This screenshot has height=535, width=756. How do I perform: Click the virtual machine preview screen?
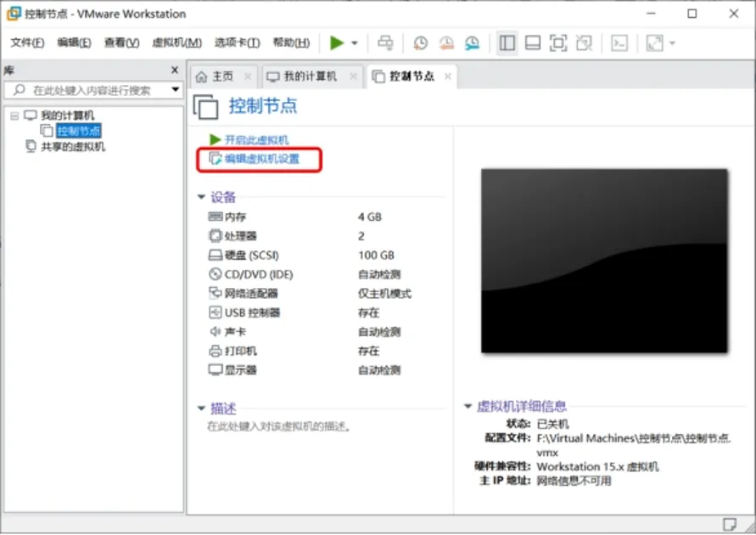604,261
